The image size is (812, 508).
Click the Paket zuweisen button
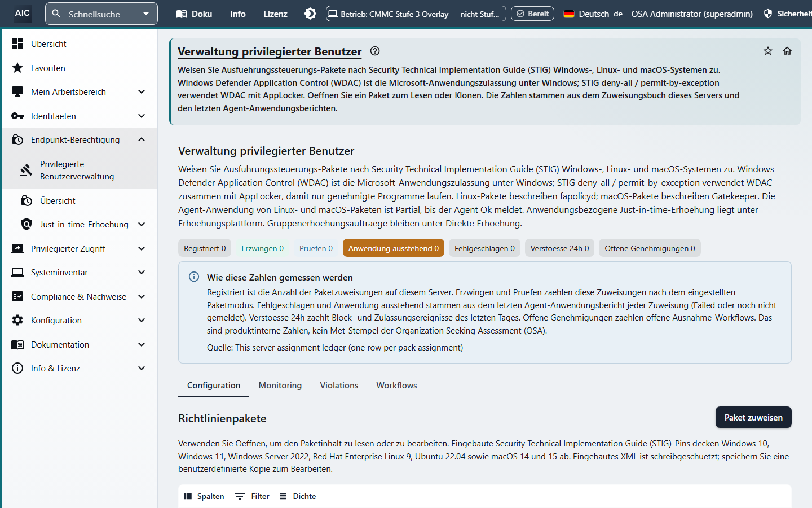pos(753,417)
